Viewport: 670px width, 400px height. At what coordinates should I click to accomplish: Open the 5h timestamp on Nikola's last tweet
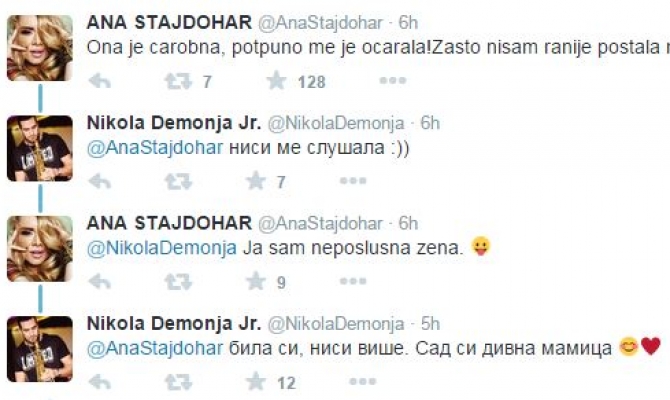pos(429,323)
